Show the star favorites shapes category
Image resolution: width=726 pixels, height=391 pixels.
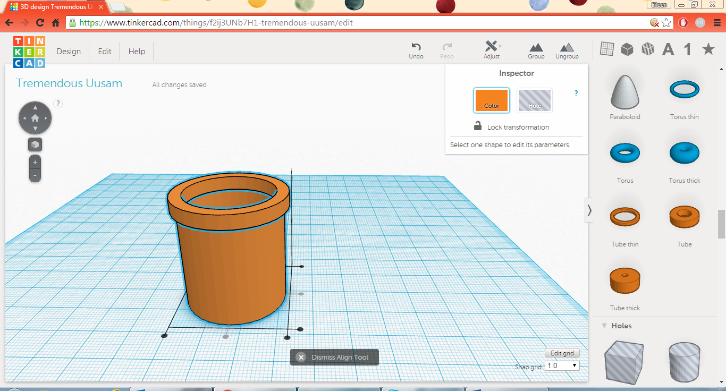[x=708, y=49]
